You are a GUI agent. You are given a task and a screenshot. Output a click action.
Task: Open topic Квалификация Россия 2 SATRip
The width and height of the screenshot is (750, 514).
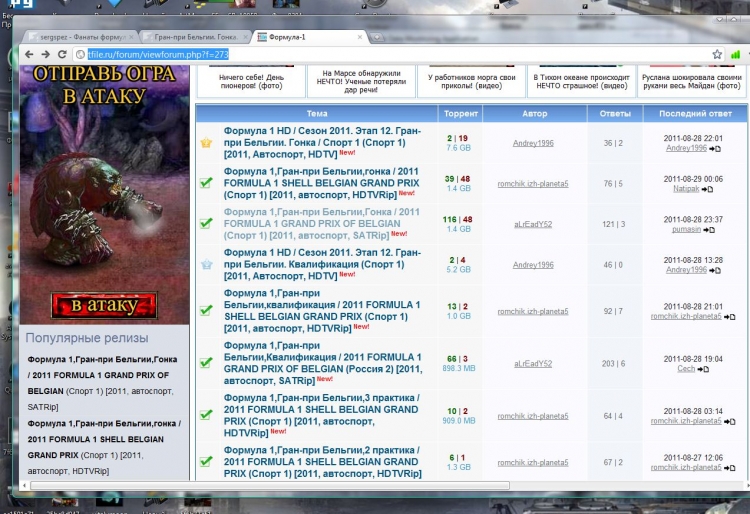click(323, 363)
